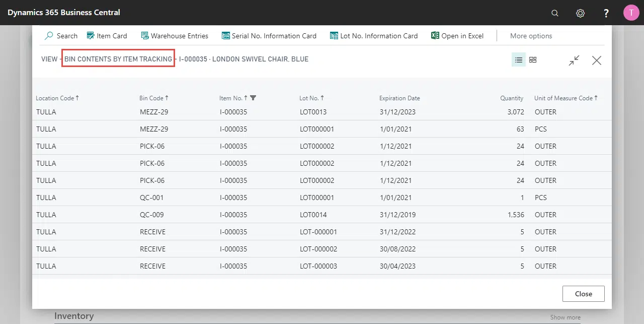
Task: Click the user avatar 'T' icon
Action: coord(631,13)
